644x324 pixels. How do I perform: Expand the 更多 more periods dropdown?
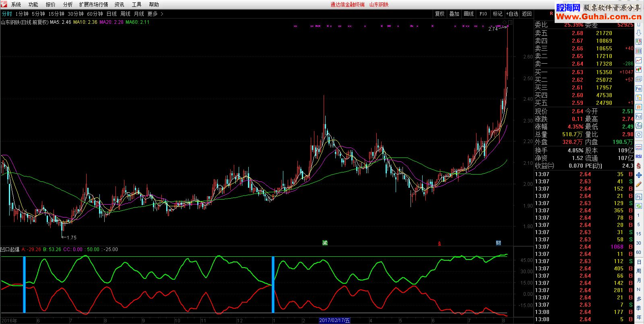pos(155,14)
